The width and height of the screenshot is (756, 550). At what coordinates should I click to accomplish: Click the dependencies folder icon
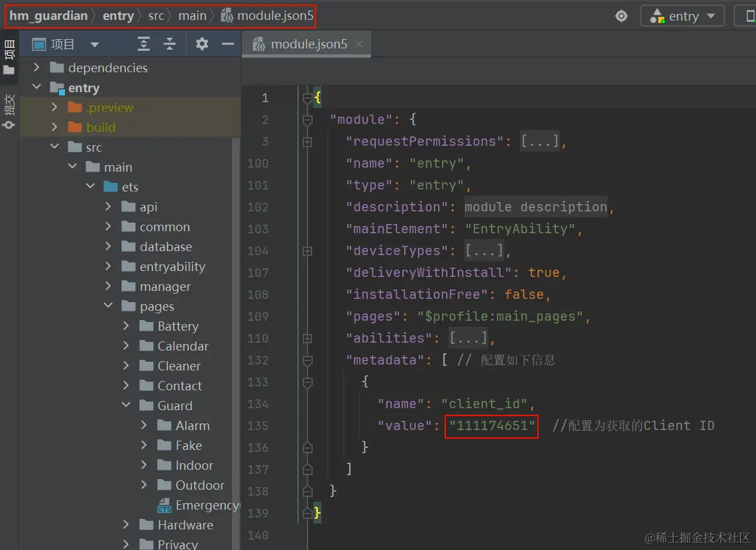[57, 68]
